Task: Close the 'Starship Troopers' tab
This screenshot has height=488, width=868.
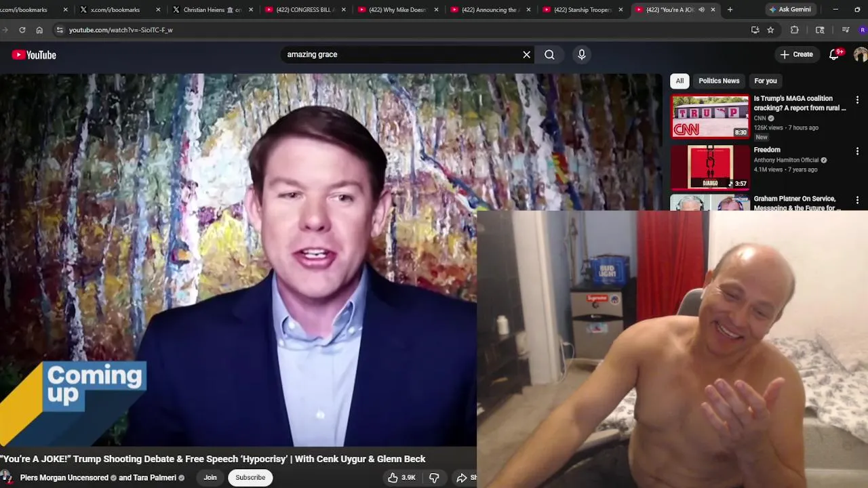Action: [620, 9]
